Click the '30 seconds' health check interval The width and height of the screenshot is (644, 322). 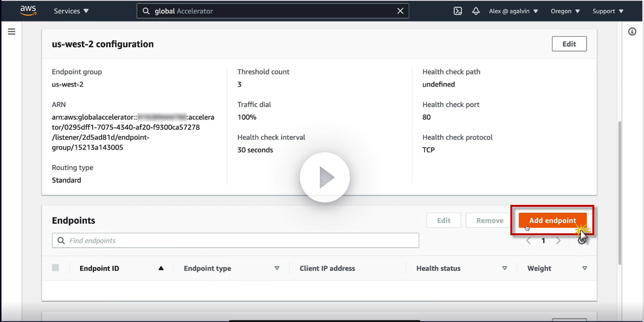pos(255,150)
